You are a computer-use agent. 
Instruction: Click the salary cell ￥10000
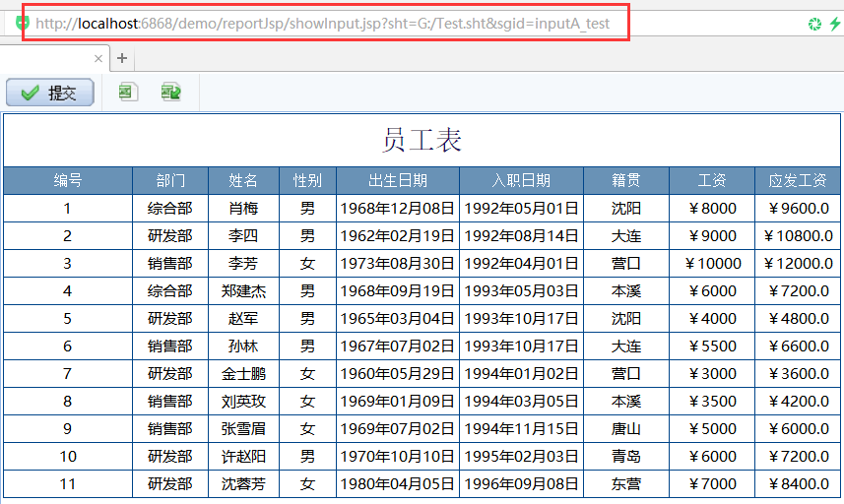click(x=712, y=263)
